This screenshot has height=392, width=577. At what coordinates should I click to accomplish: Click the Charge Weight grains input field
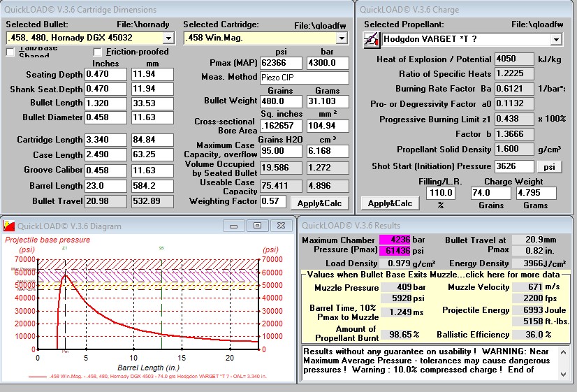491,193
